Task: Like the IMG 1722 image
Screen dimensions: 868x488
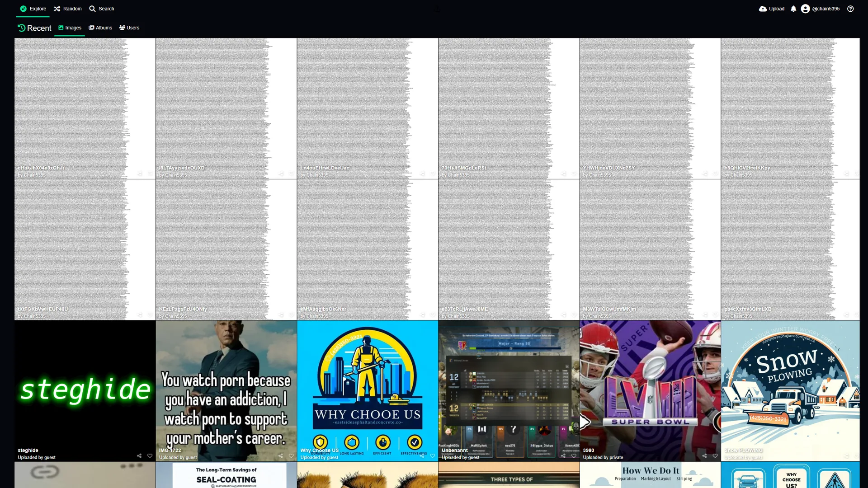Action: coord(291,456)
